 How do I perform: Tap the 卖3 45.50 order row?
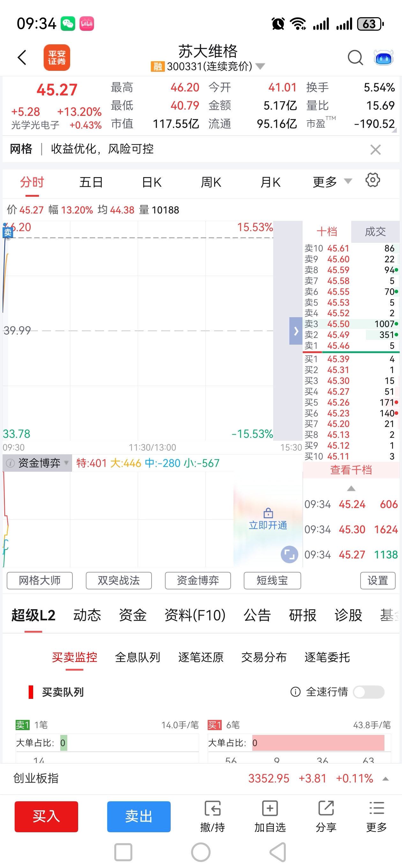[351, 324]
